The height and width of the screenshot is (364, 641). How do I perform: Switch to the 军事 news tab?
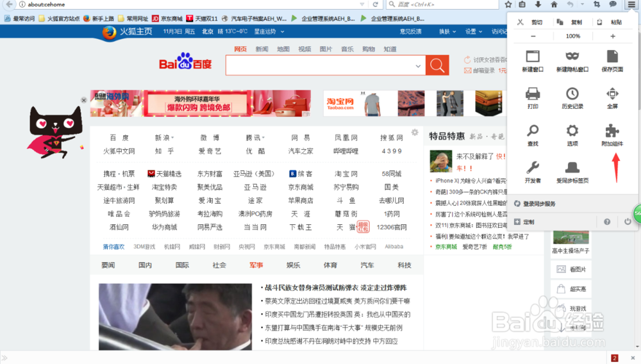256,265
